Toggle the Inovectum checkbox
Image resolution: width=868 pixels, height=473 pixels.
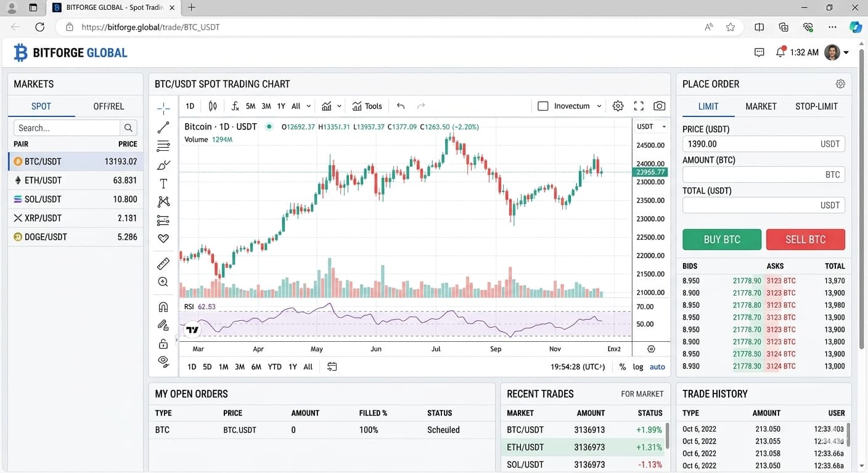543,106
